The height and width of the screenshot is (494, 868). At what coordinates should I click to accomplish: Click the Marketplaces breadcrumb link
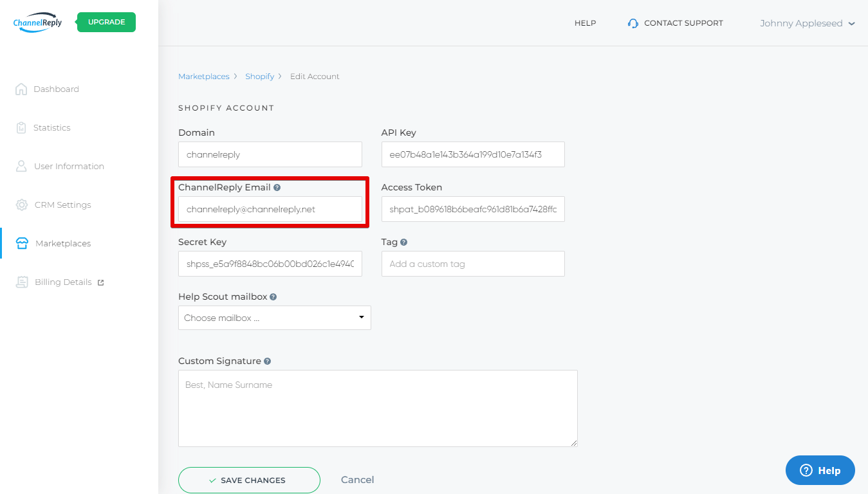pyautogui.click(x=203, y=77)
